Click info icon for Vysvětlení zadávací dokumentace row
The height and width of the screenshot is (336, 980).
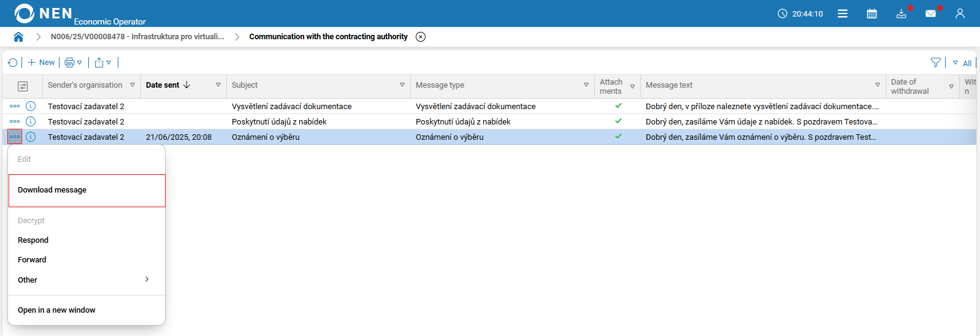[31, 106]
